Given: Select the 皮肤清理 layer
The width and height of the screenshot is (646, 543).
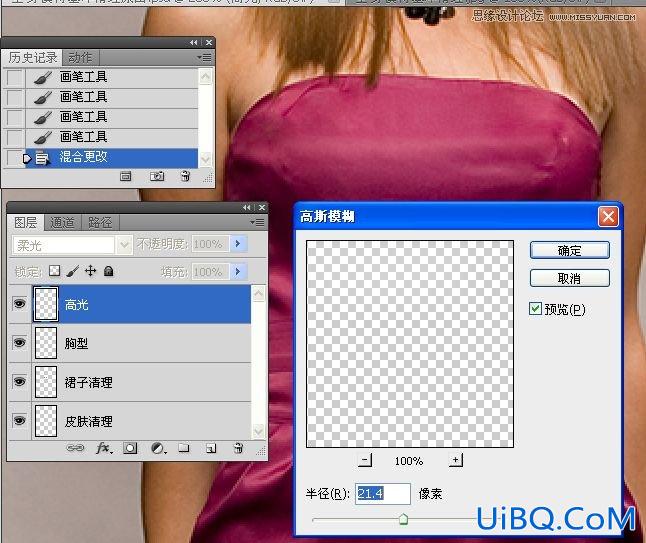Looking at the screenshot, I should coord(142,421).
